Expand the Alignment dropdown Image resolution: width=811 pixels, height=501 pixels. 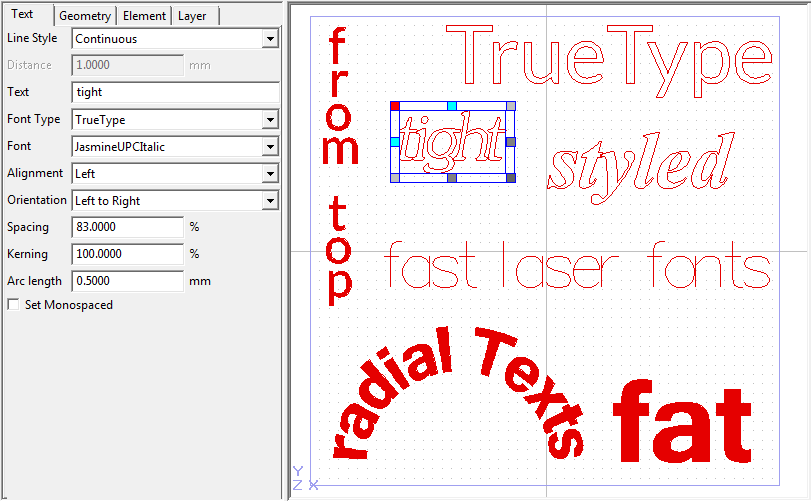point(269,174)
